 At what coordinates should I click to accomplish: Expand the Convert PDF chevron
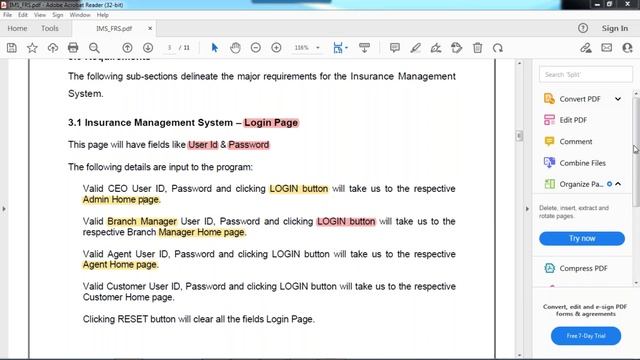618,99
